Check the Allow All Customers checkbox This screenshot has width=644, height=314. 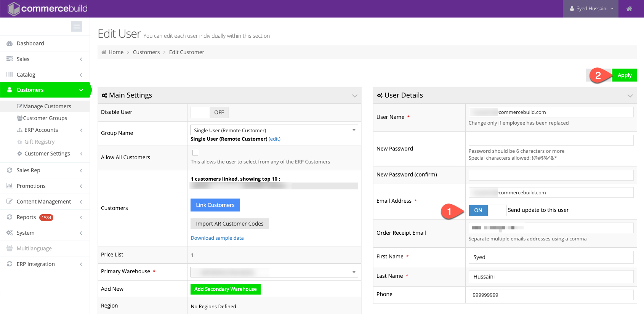click(x=195, y=153)
